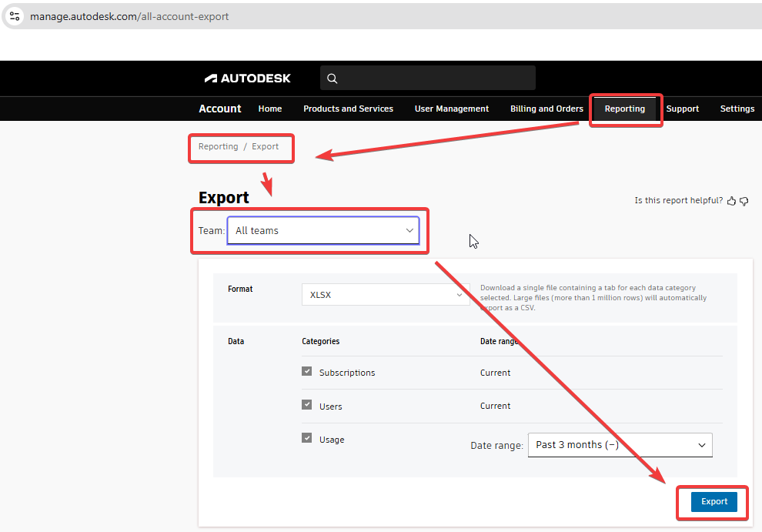Click the Categories column header
This screenshot has width=762, height=532.
(x=321, y=341)
